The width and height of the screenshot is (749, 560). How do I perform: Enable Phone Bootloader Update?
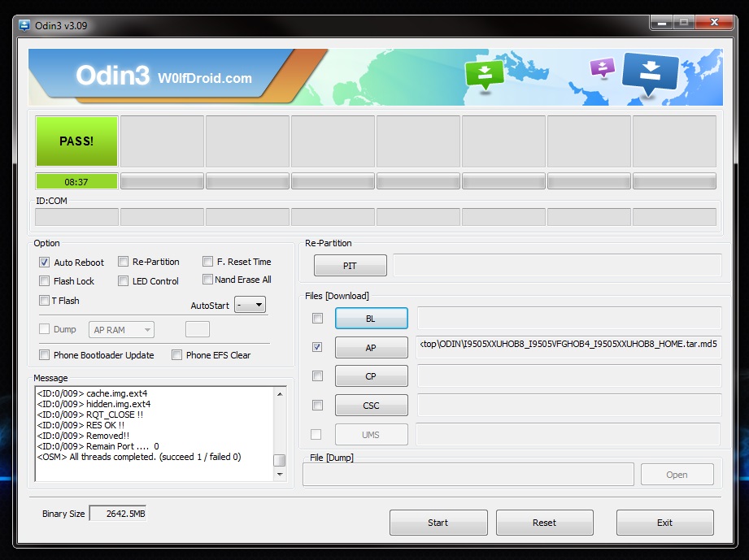(45, 354)
